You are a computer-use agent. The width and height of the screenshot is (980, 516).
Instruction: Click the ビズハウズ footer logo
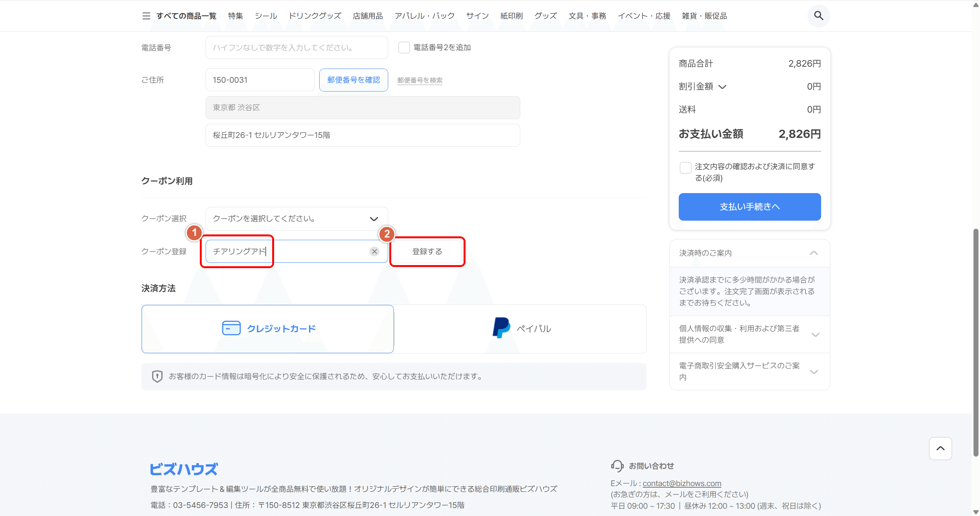(184, 469)
